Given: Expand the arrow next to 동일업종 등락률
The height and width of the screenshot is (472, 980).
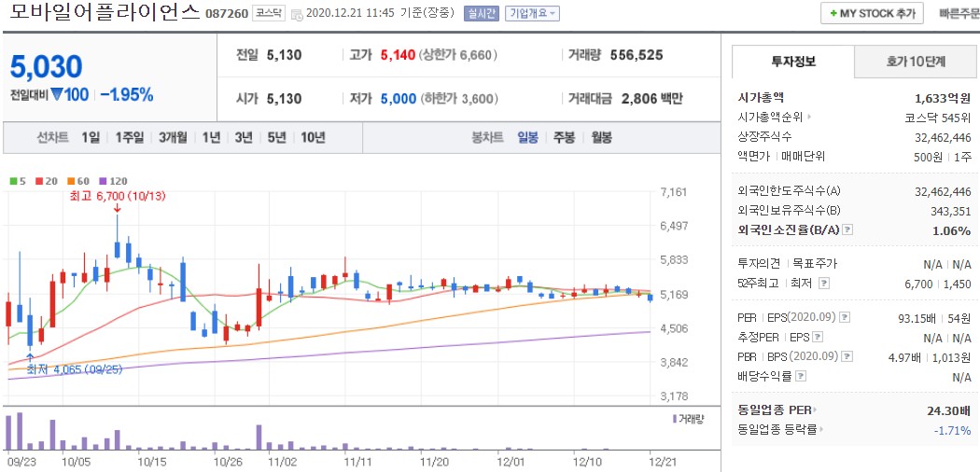Looking at the screenshot, I should click(821, 429).
